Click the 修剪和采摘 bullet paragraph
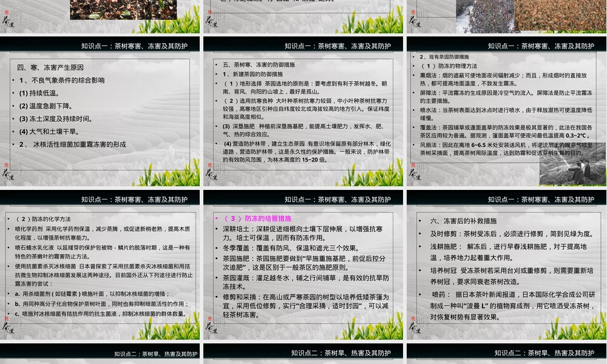607x364 pixels. [x=305, y=306]
